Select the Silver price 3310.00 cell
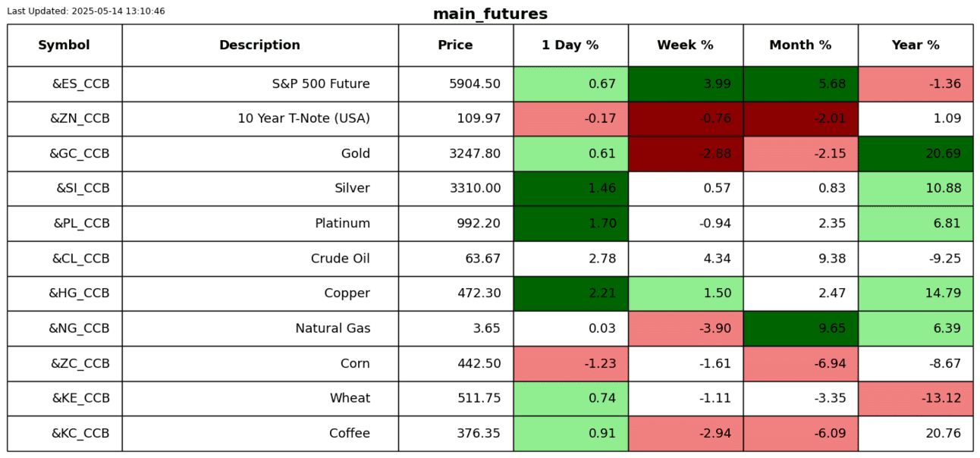Viewport: 980px width, 458px height. [x=475, y=189]
